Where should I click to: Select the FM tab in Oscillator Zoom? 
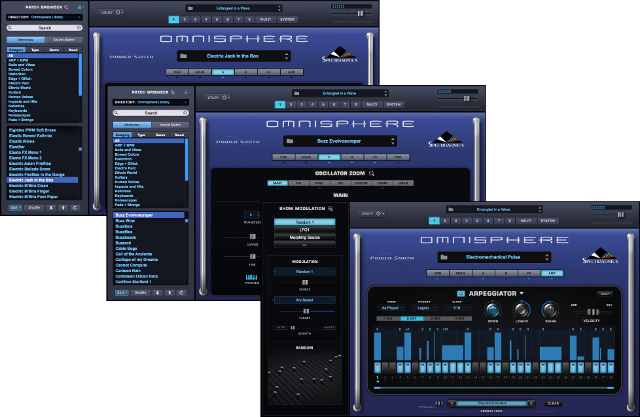[x=298, y=183]
